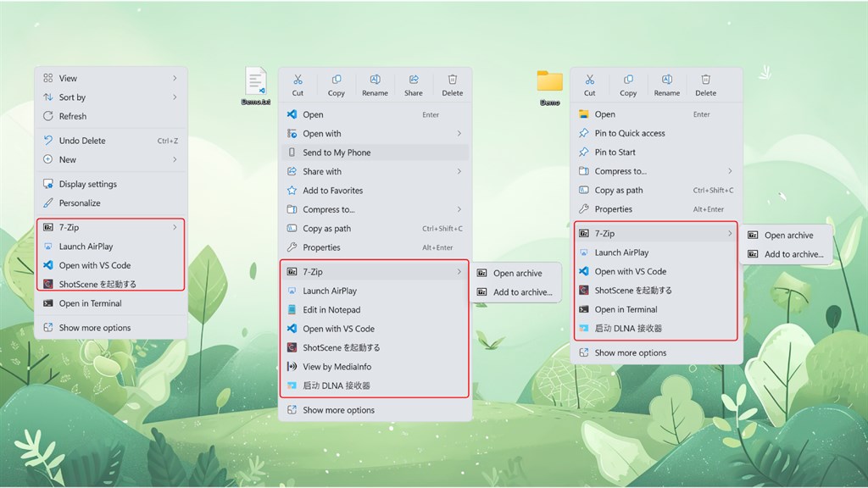Click VS Code icon in desktop menu
This screenshot has height=488, width=868.
pyautogui.click(x=48, y=265)
